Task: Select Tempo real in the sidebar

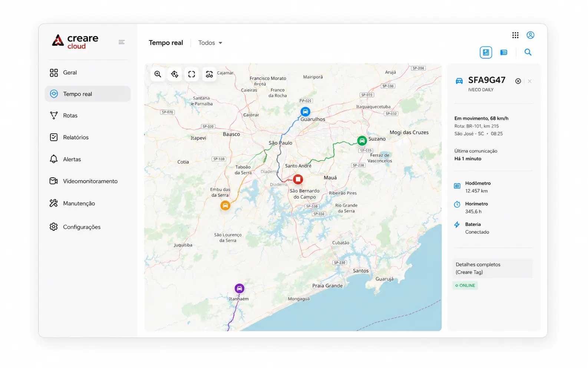Action: point(87,94)
